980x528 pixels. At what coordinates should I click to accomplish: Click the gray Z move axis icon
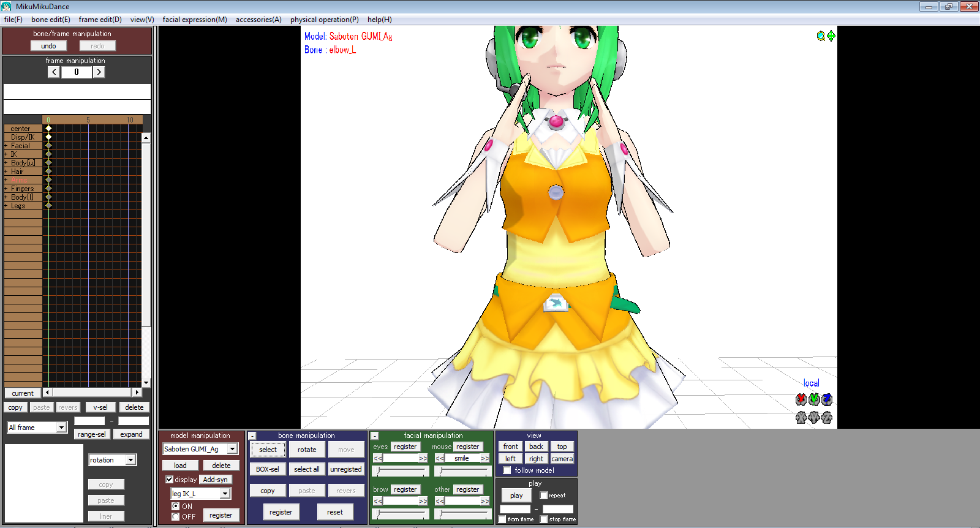tap(827, 418)
